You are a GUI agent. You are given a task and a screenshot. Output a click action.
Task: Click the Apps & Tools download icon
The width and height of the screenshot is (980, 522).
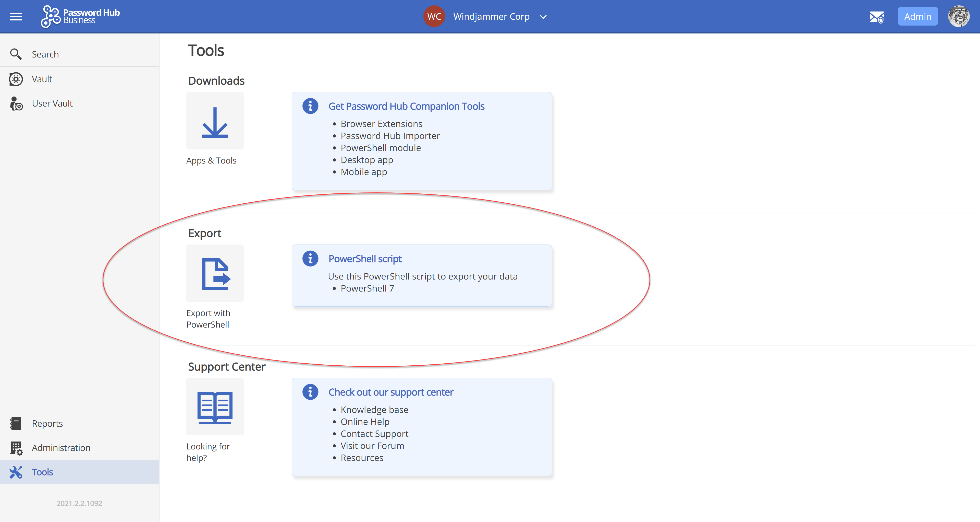tap(215, 121)
